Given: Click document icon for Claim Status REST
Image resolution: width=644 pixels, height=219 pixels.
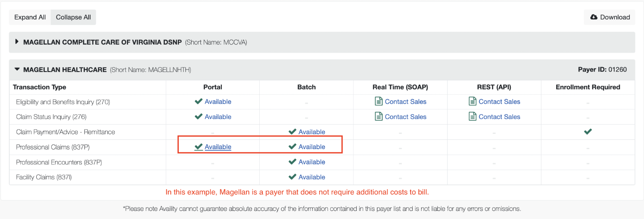Looking at the screenshot, I should point(473,117).
